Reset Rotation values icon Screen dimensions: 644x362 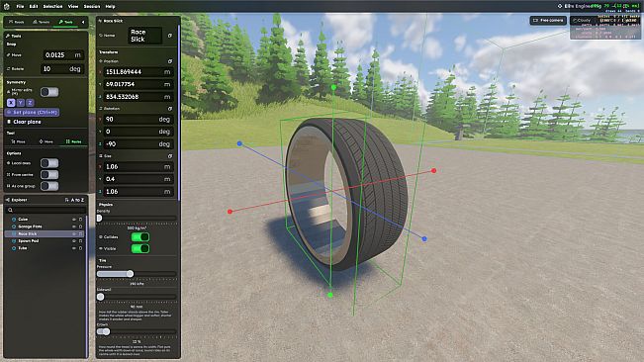click(169, 109)
